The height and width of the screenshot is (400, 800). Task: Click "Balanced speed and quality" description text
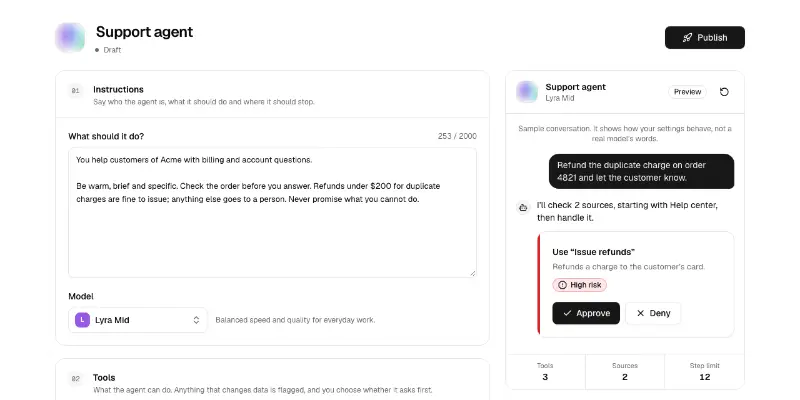(x=295, y=320)
